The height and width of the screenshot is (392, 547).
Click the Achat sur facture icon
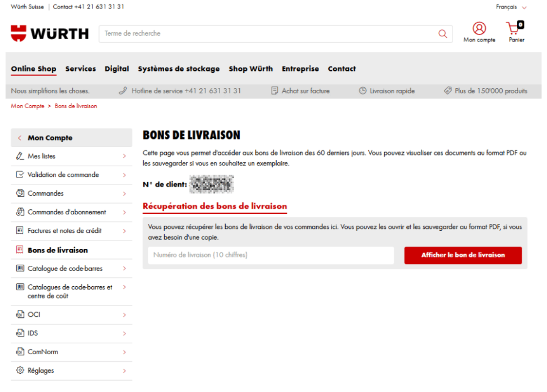click(274, 91)
